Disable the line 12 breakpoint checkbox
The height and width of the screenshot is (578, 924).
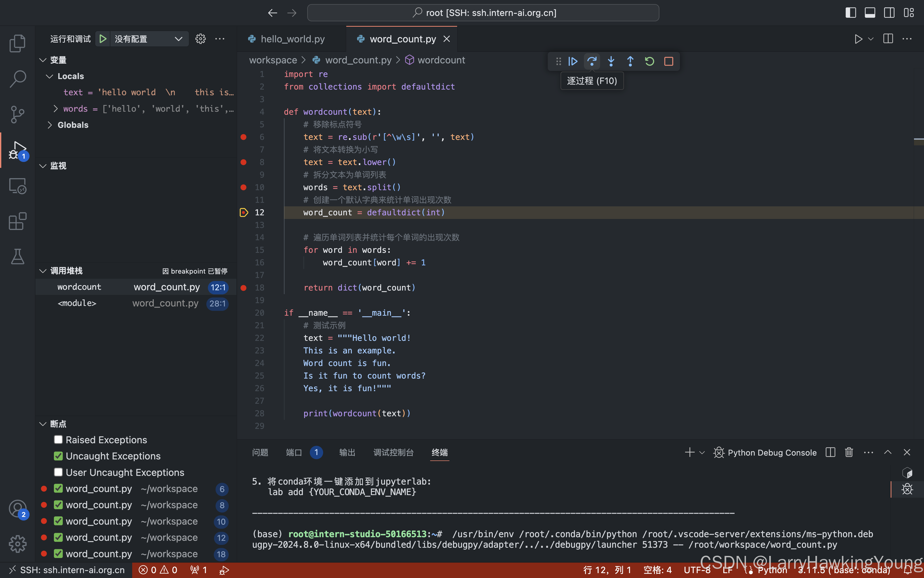click(58, 537)
